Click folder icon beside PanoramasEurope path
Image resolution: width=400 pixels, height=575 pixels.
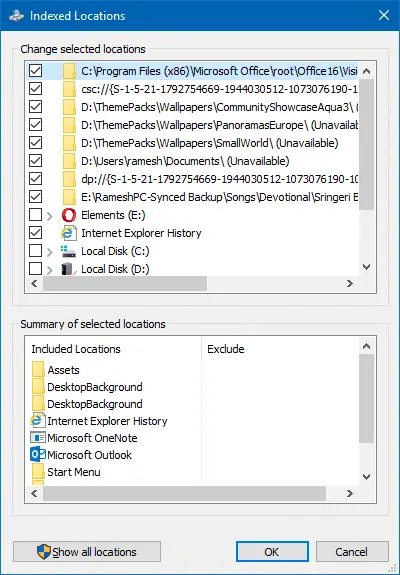69,125
